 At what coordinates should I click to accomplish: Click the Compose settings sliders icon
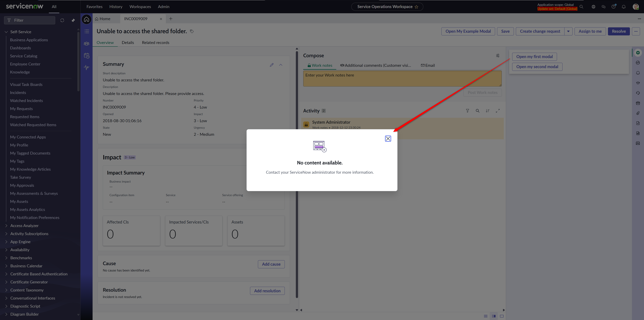(497, 56)
